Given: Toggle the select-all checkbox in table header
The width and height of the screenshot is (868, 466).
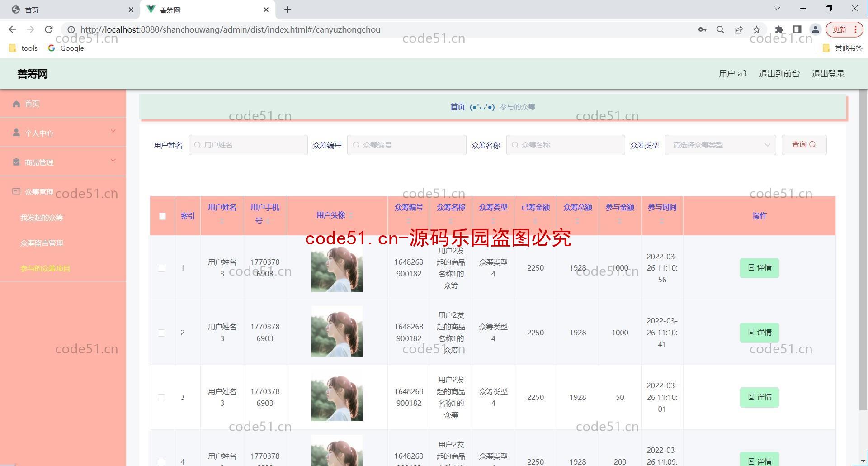Looking at the screenshot, I should (162, 216).
